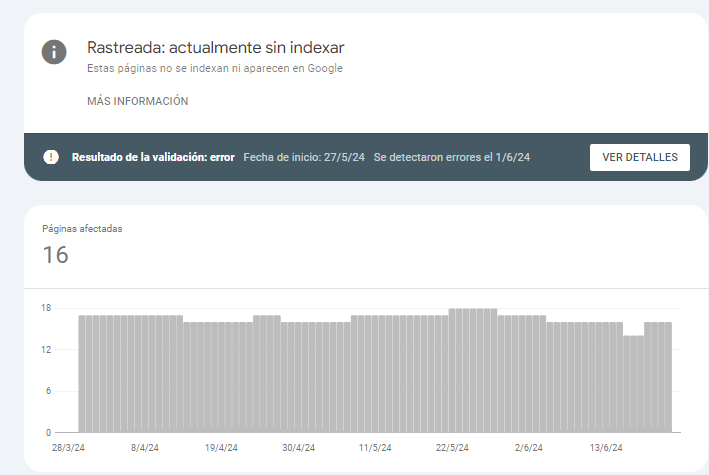
Task: Click the 'Fecha de inicio: 27/5/24' text
Action: [304, 157]
